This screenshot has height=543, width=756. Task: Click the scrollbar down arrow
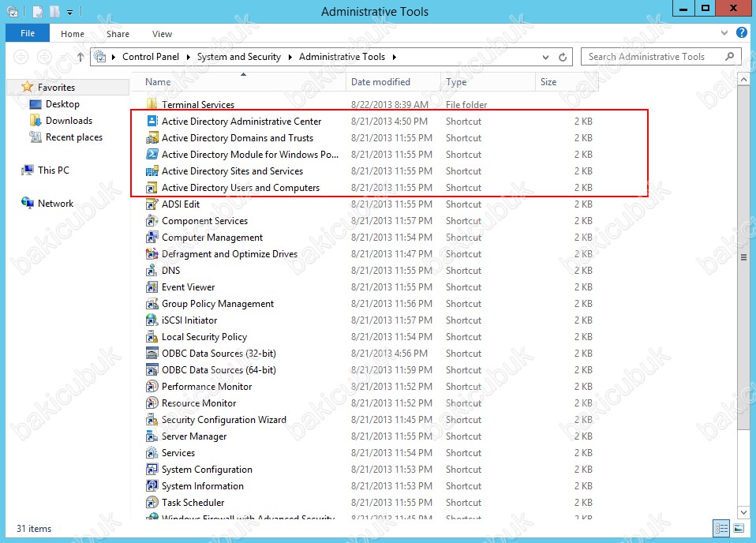tap(743, 512)
